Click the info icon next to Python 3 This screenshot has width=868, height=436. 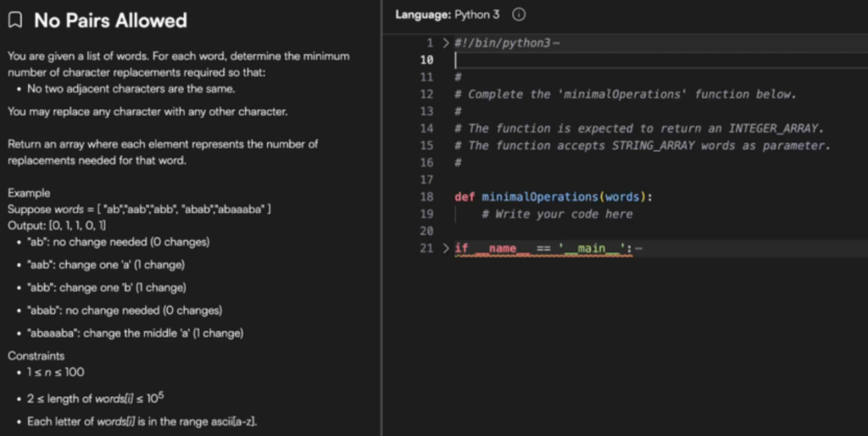pos(520,14)
